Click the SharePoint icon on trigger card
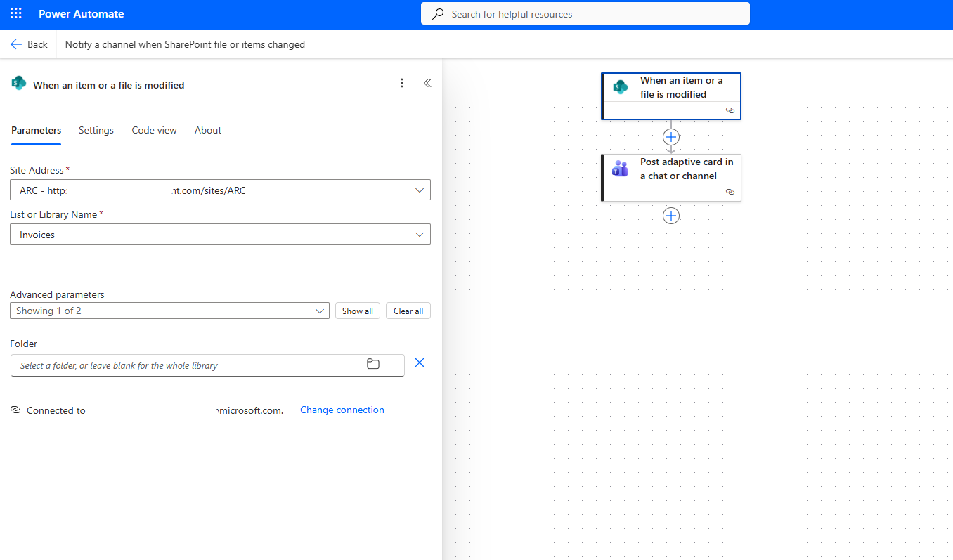 [x=620, y=87]
